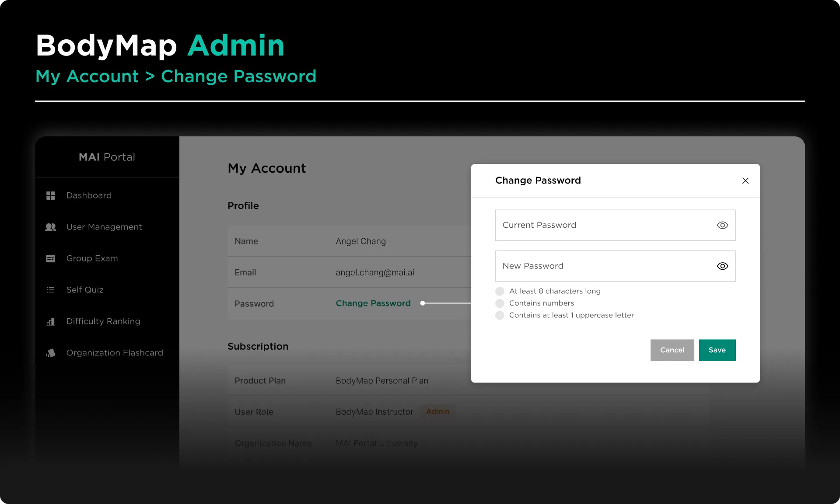Click the Organization Flashcard cards icon
This screenshot has width=840, height=504.
tap(51, 353)
